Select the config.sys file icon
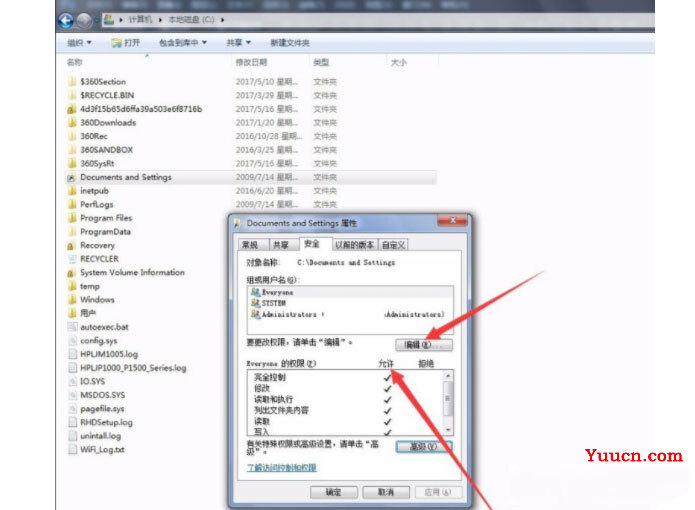 click(x=72, y=341)
